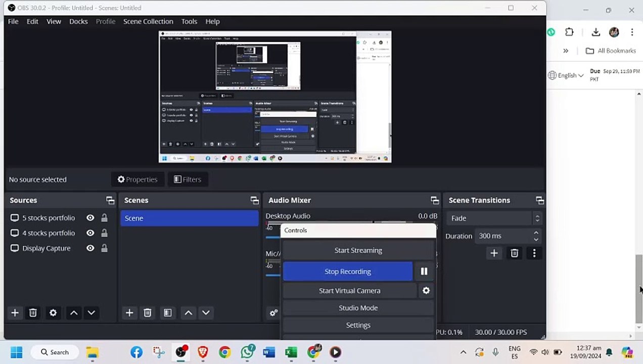The width and height of the screenshot is (643, 364).
Task: Increase the Duration value with up stepper
Action: (x=536, y=233)
